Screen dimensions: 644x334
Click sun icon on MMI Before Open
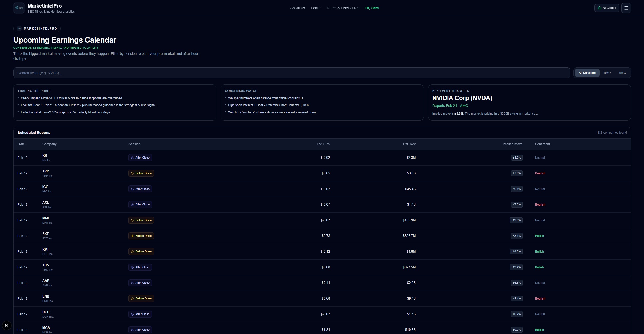[x=132, y=220]
